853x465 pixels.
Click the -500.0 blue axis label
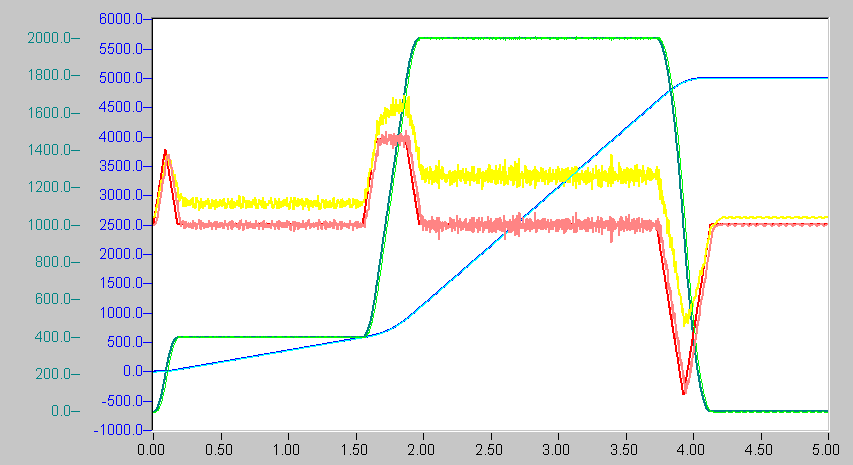pos(122,401)
